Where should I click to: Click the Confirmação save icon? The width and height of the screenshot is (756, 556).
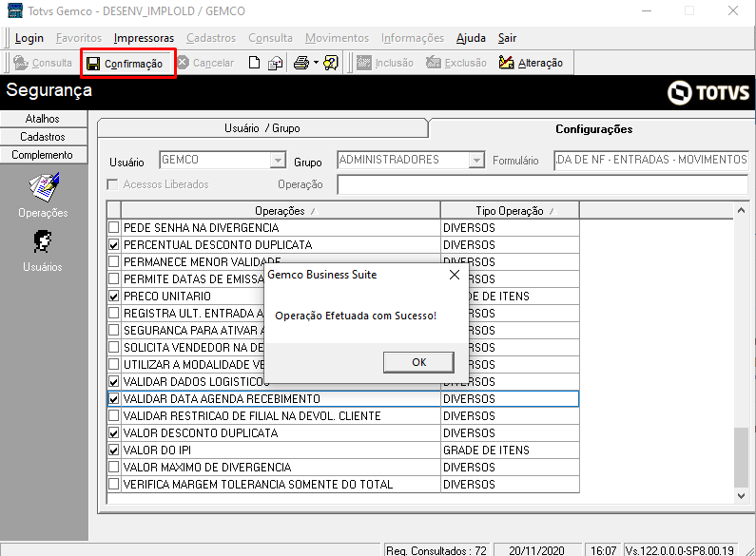pyautogui.click(x=93, y=64)
